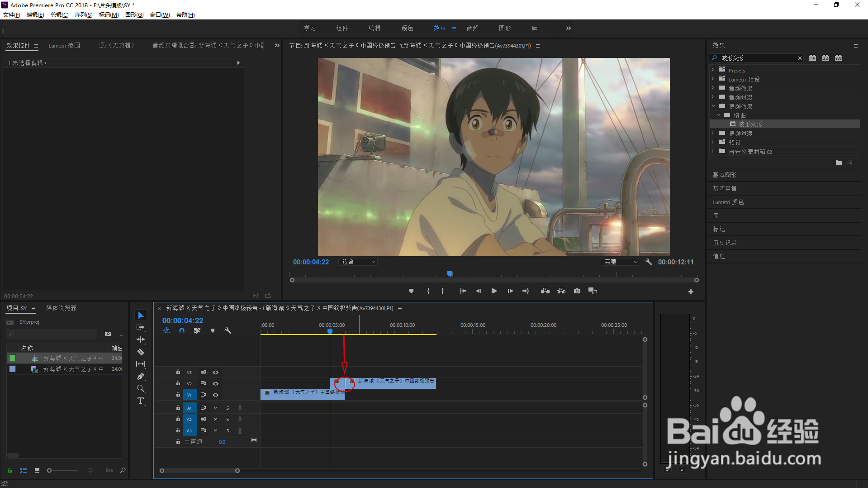Screen dimensions: 868x488
Task: Toggle timeline snap magnet
Action: (x=182, y=330)
